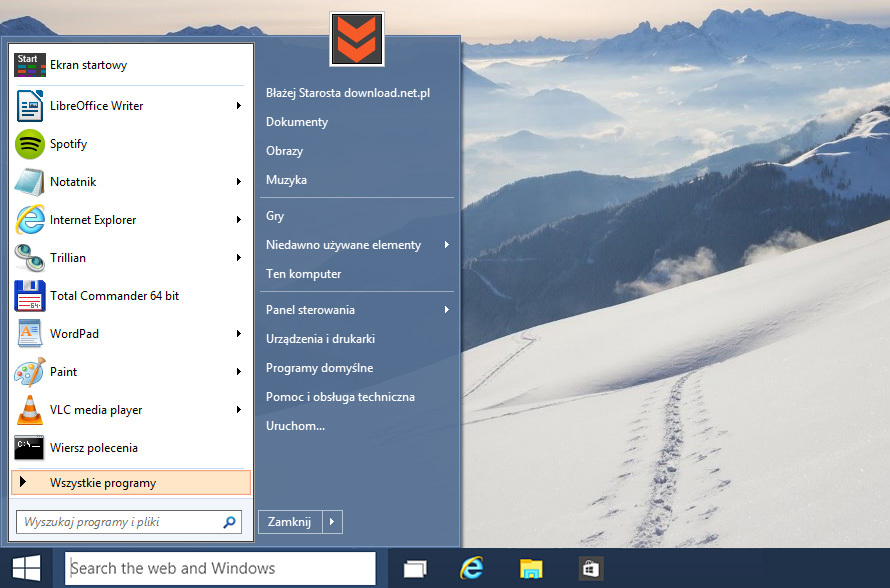Focus the Search the web and Windows box

(220, 568)
